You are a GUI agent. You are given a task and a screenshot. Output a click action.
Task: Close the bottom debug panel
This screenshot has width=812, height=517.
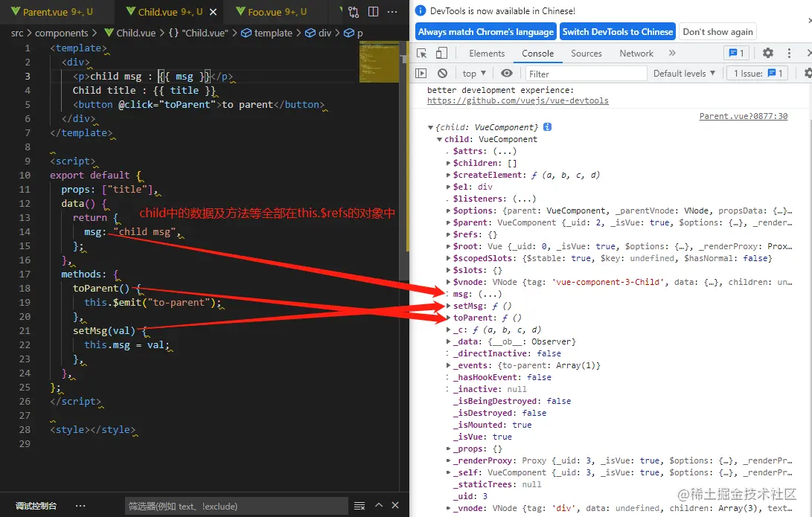click(x=395, y=505)
